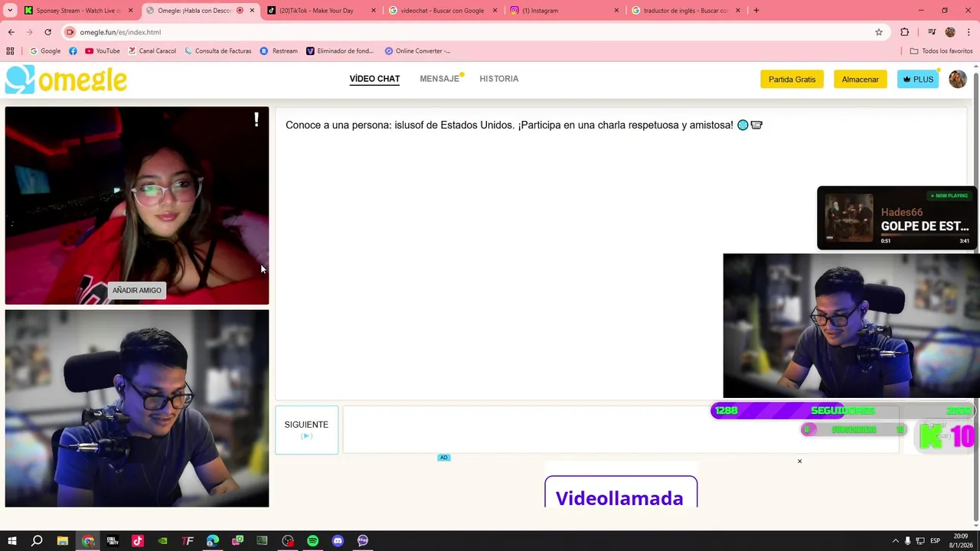Switch to traductor de inglés tab
Image resolution: width=980 pixels, height=551 pixels.
click(x=685, y=11)
